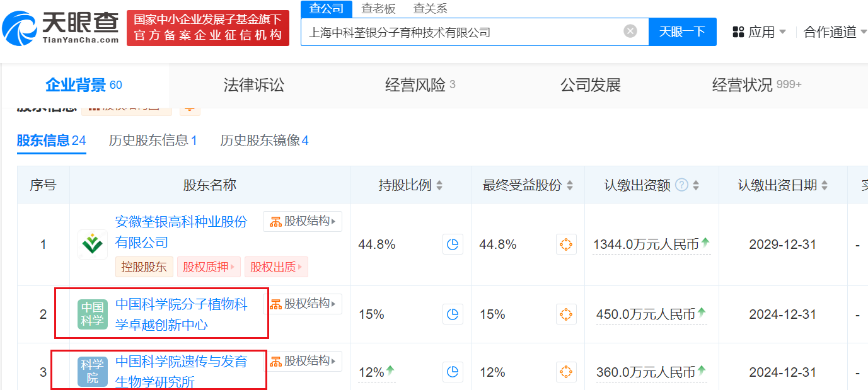Open the 经营状况 section tab
The height and width of the screenshot is (390, 868).
(757, 85)
